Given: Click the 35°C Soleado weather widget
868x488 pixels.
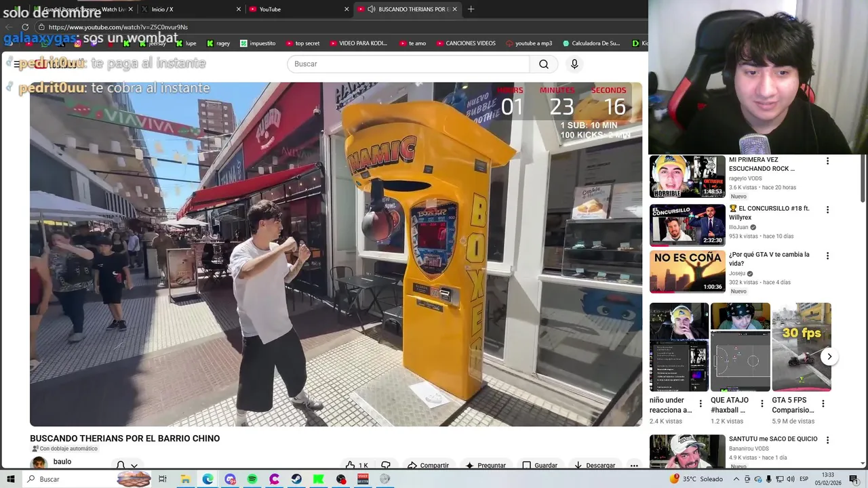Looking at the screenshot, I should (696, 479).
